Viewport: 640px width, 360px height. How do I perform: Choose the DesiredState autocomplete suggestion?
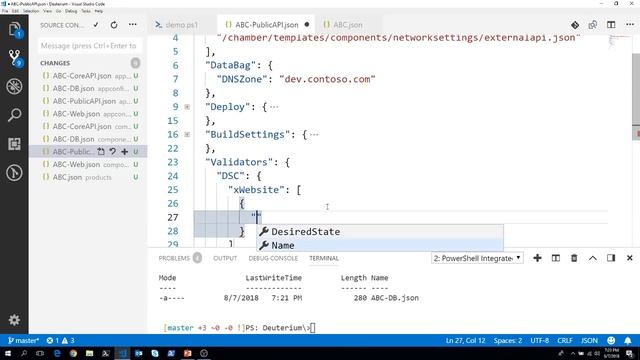click(380, 231)
